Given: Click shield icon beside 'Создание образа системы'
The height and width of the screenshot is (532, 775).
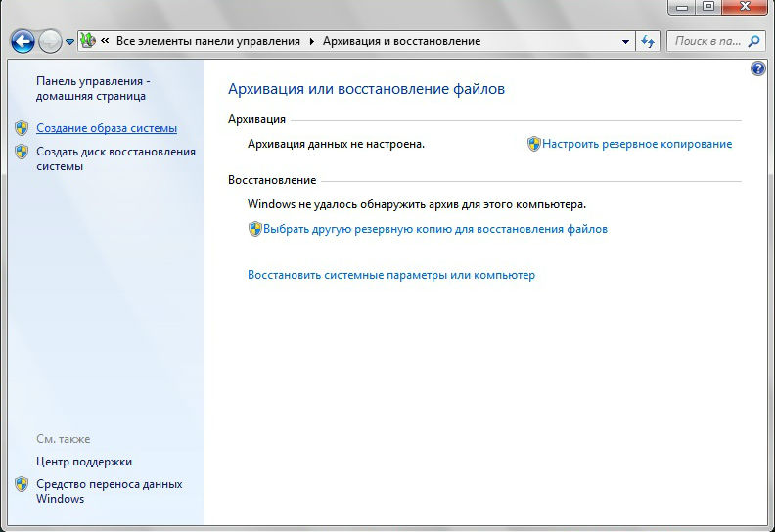Looking at the screenshot, I should (x=22, y=128).
